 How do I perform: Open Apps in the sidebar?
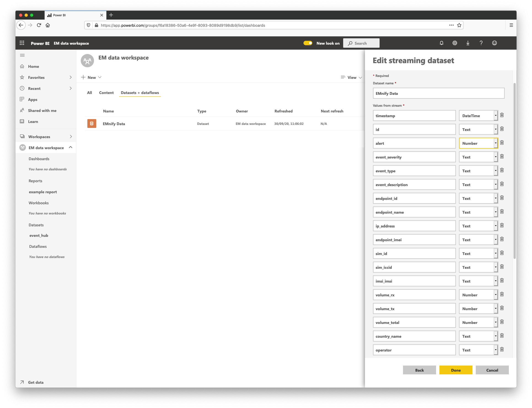pos(33,100)
